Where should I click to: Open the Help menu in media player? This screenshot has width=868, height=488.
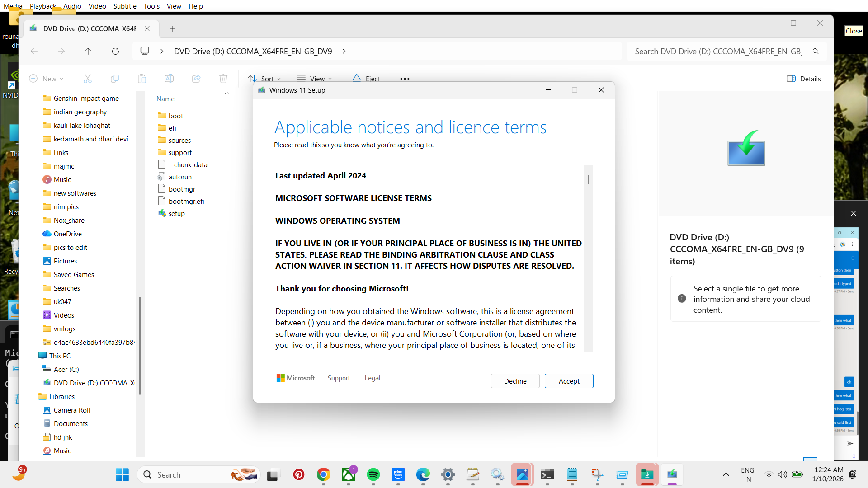[196, 6]
